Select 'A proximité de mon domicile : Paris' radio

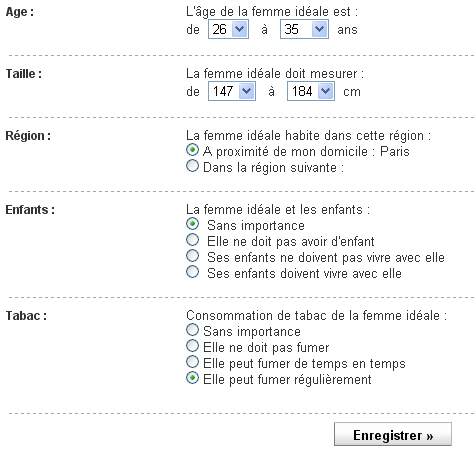click(192, 150)
